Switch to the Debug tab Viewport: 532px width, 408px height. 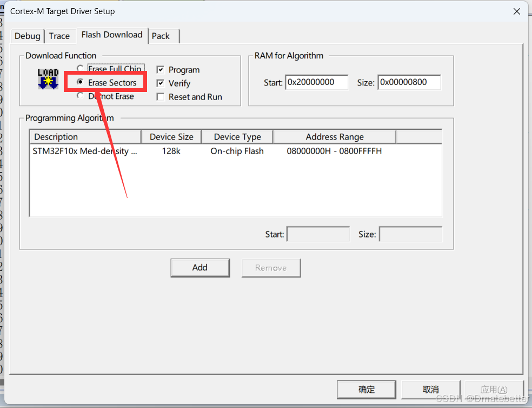coord(27,36)
